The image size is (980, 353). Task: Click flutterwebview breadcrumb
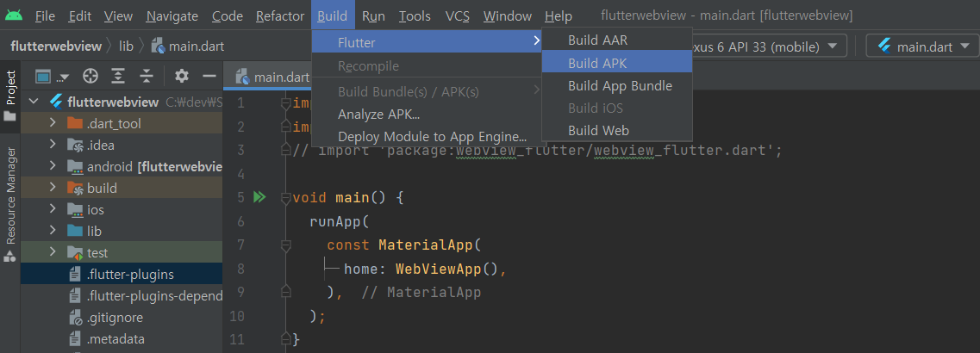click(x=56, y=46)
